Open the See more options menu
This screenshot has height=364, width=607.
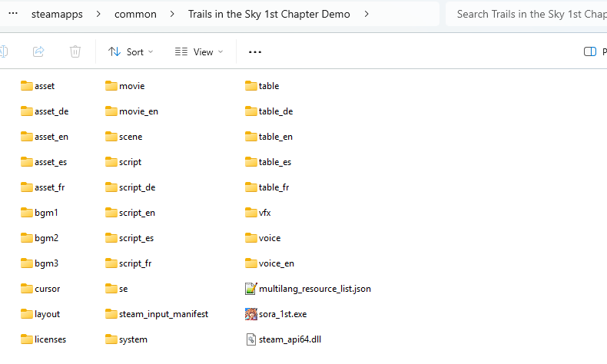coord(255,51)
